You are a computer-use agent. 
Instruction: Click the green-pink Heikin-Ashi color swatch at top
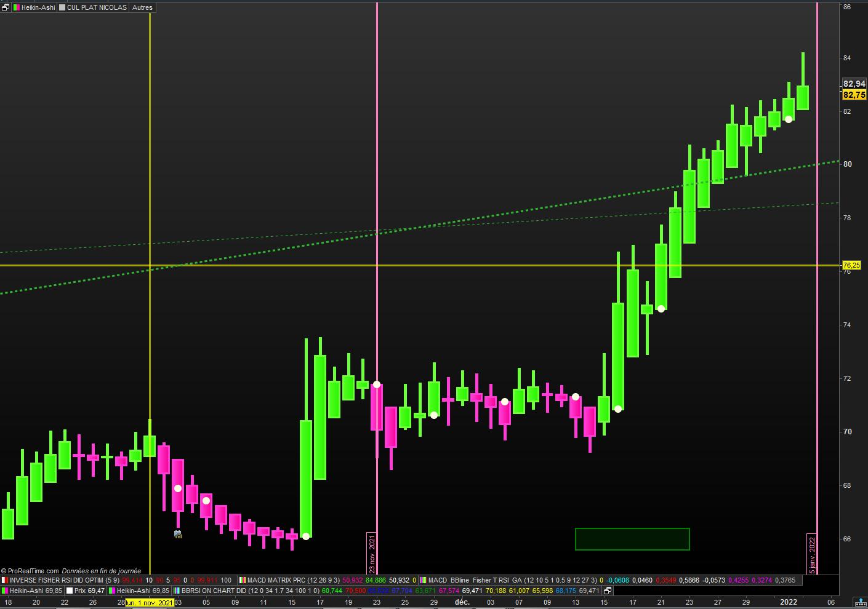point(17,7)
